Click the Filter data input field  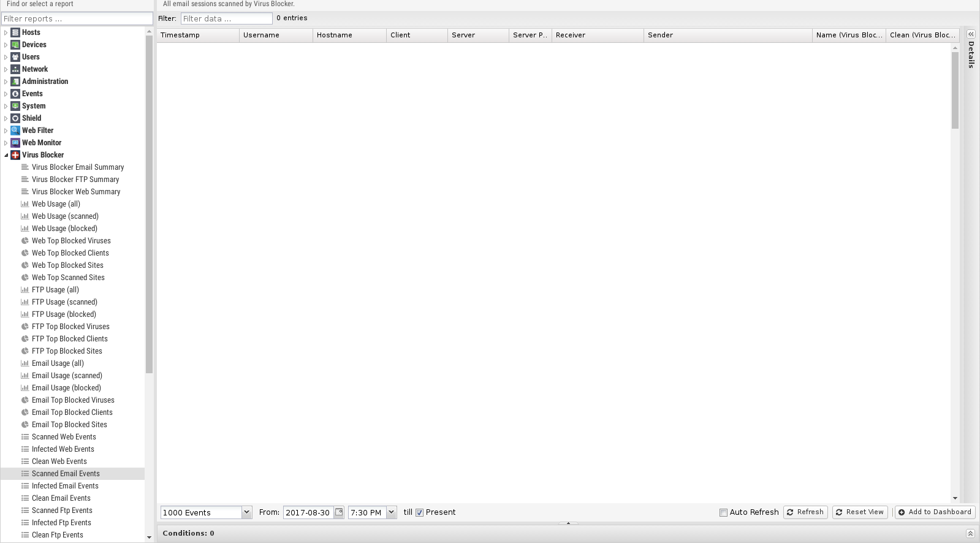226,18
